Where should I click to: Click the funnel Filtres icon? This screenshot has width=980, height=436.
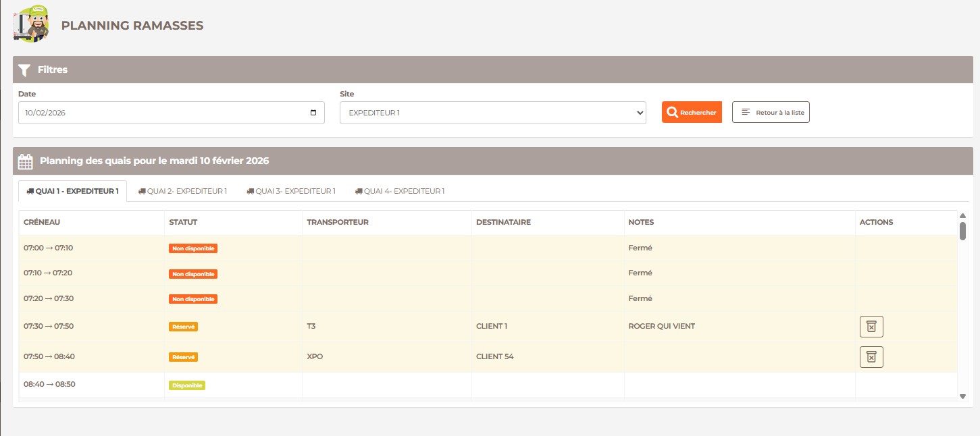(x=24, y=70)
